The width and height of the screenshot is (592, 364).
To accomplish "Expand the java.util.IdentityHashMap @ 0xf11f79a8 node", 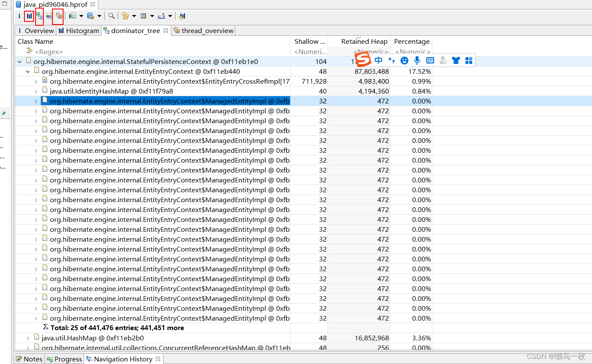I will (36, 91).
